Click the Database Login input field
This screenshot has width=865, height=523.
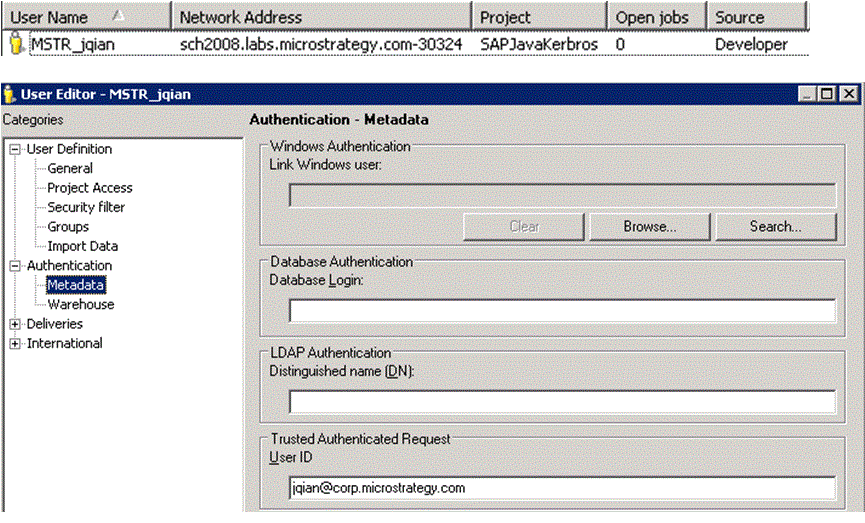coord(562,311)
